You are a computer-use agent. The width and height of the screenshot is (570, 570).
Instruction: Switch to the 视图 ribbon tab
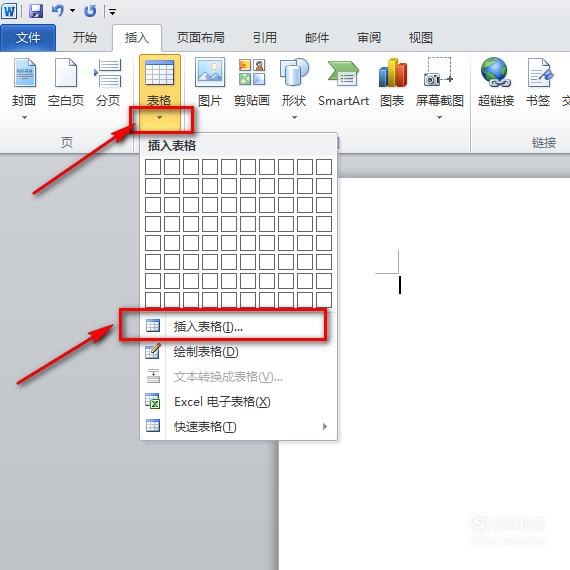(421, 37)
